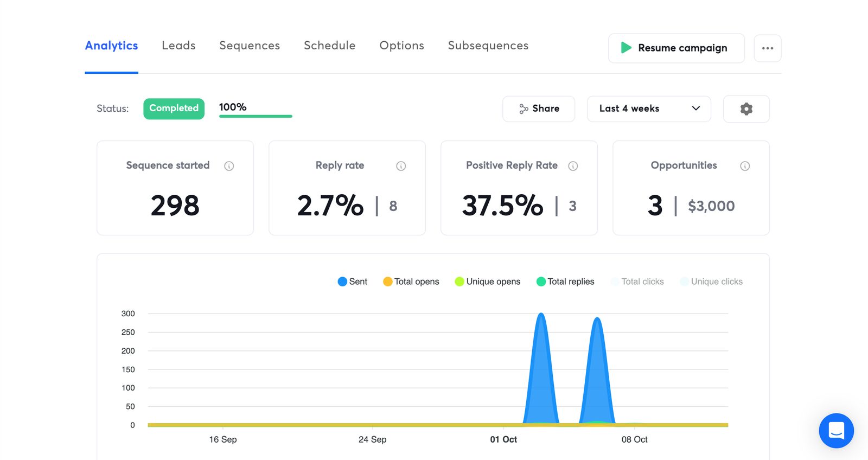Show info for Reply rate
Screen dimensions: 868x460
(x=401, y=166)
